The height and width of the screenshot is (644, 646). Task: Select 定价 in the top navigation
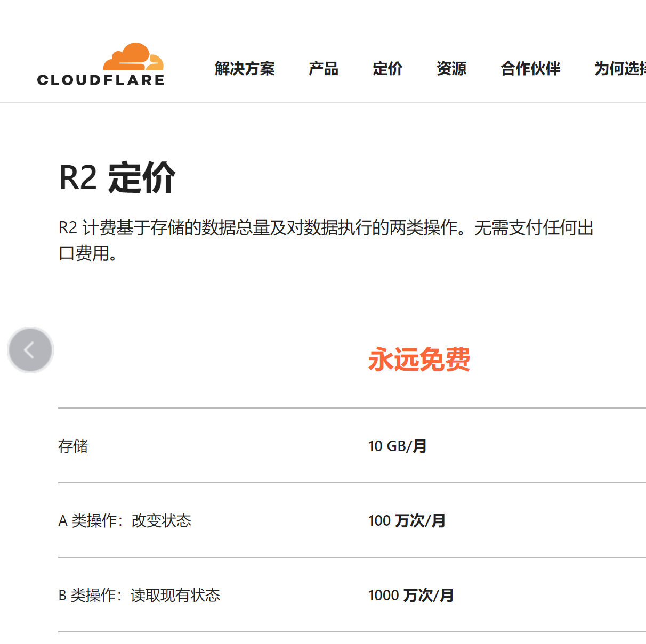[387, 69]
